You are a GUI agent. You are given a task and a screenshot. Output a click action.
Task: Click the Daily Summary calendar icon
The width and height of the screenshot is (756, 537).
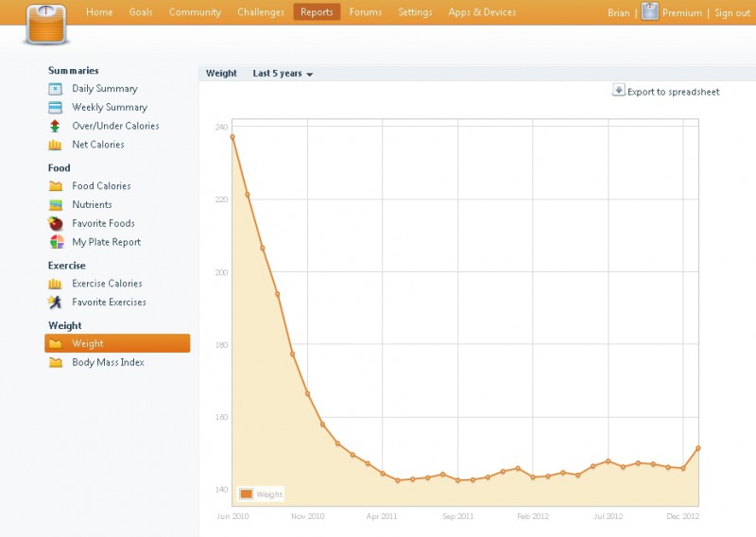(55, 89)
